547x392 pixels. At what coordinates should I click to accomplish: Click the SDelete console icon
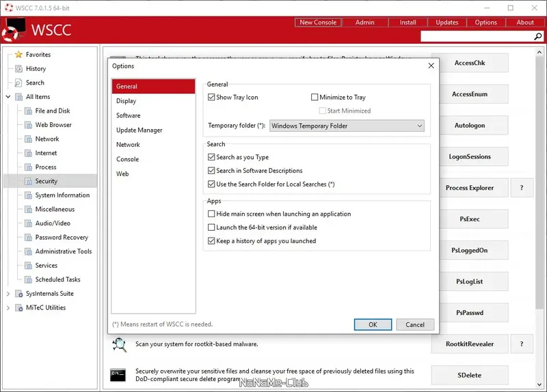(x=118, y=375)
